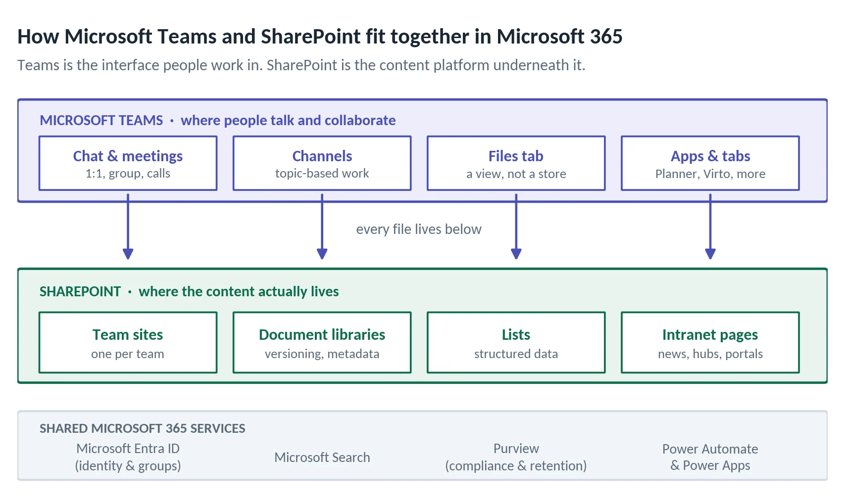The image size is (845, 504).
Task: Click '(compliance & retention)' text
Action: coord(516,466)
